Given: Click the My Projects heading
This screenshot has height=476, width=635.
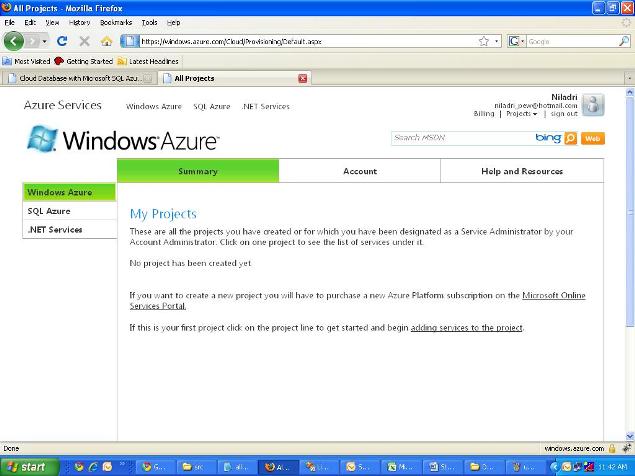Looking at the screenshot, I should point(163,214).
